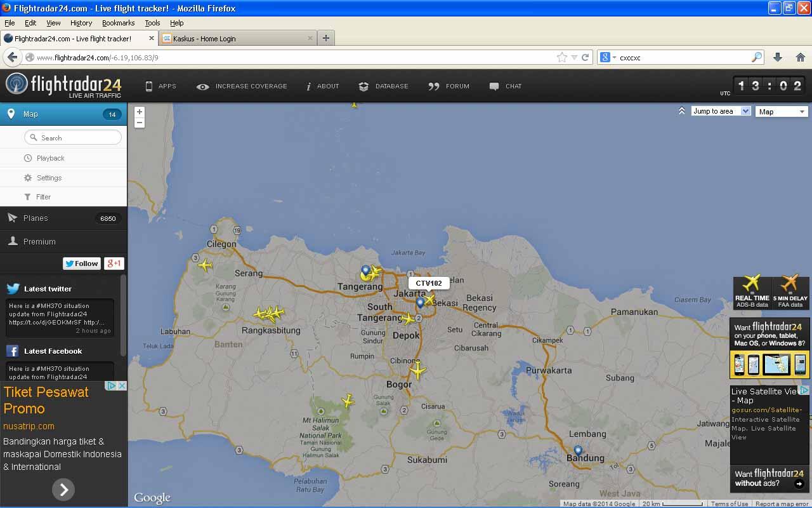Open the File menu
Screen dimensions: 812x508
(10, 23)
